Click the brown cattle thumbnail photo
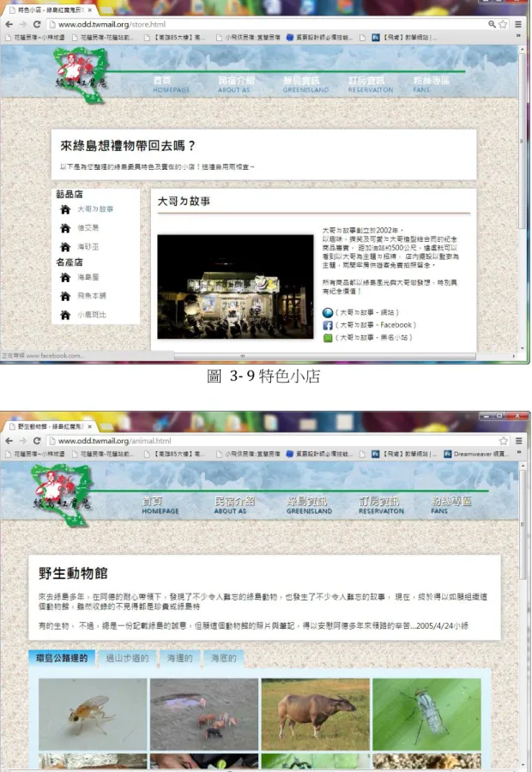Image resolution: width=532 pixels, height=772 pixels. click(315, 715)
